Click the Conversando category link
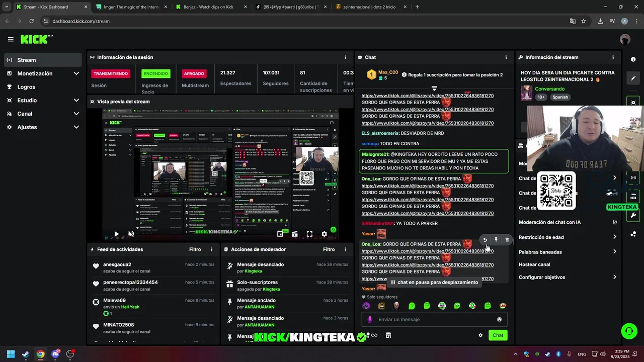644x362 pixels. tap(549, 89)
